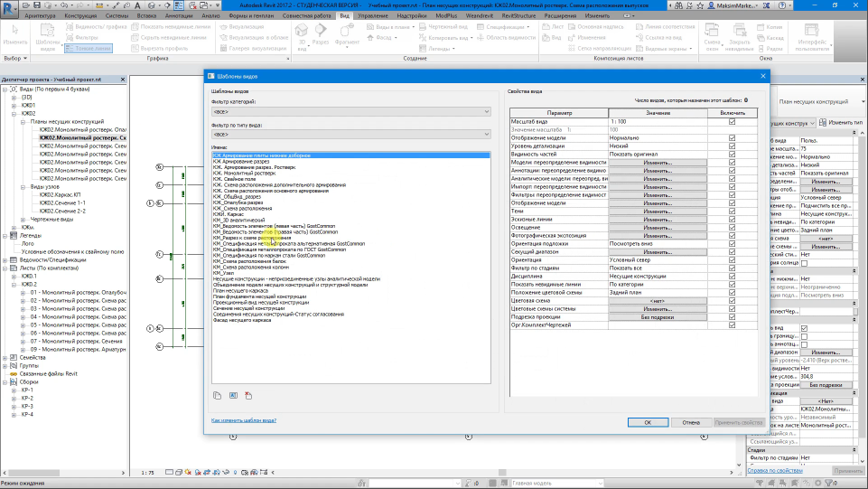
Task: Toggle Include checkbox for Дисциплина
Action: pos(732,276)
